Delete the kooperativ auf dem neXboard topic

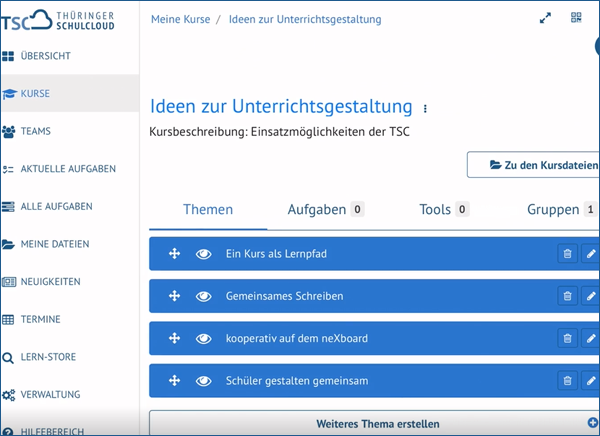(x=567, y=338)
